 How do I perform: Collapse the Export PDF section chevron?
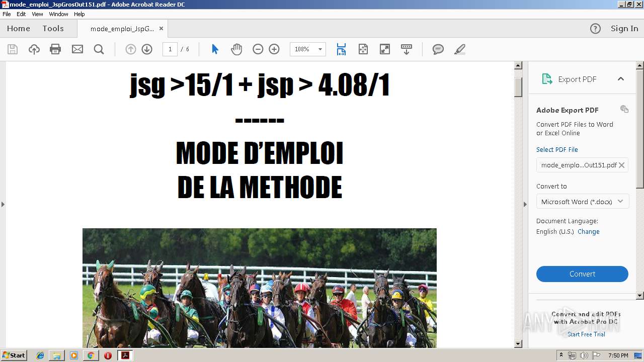pyautogui.click(x=620, y=79)
